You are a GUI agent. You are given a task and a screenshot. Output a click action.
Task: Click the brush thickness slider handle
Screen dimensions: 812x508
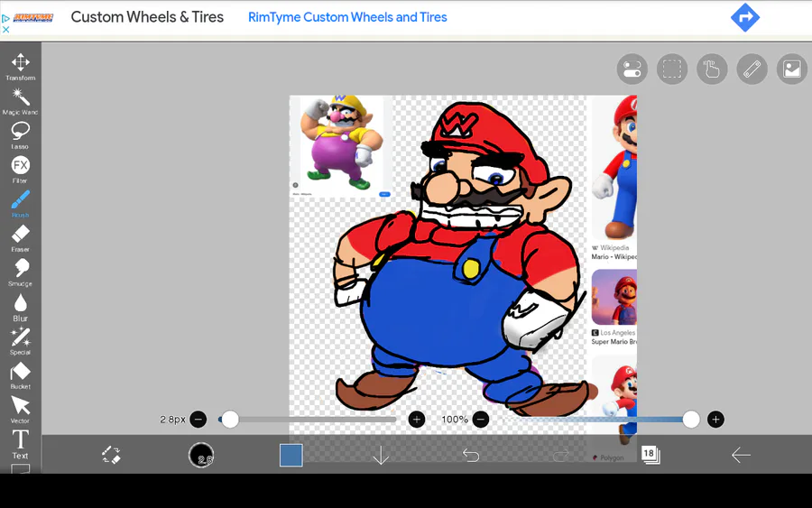[x=230, y=420]
